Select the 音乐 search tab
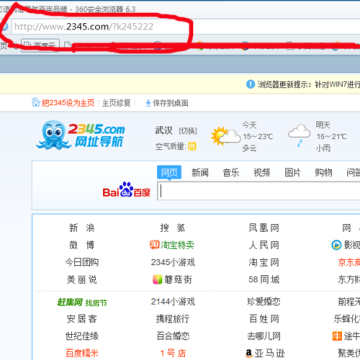The width and height of the screenshot is (360, 360). coord(231,173)
